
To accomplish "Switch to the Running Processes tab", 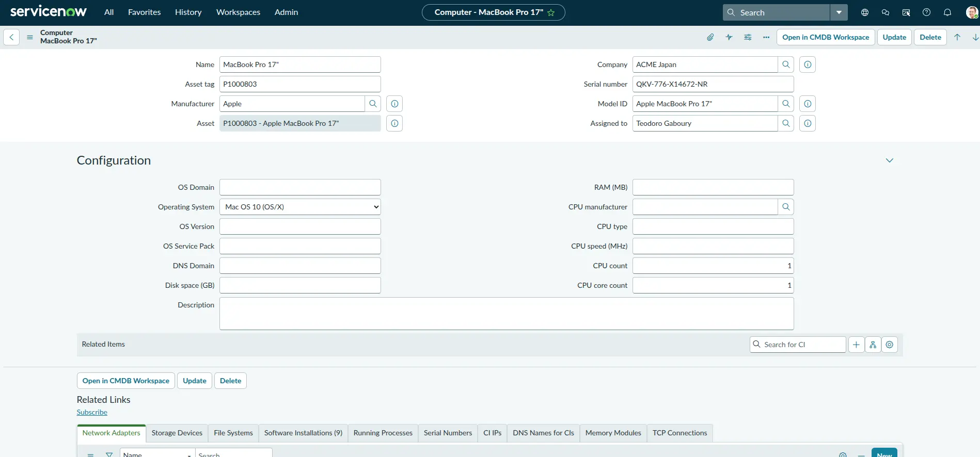I will click(x=383, y=433).
